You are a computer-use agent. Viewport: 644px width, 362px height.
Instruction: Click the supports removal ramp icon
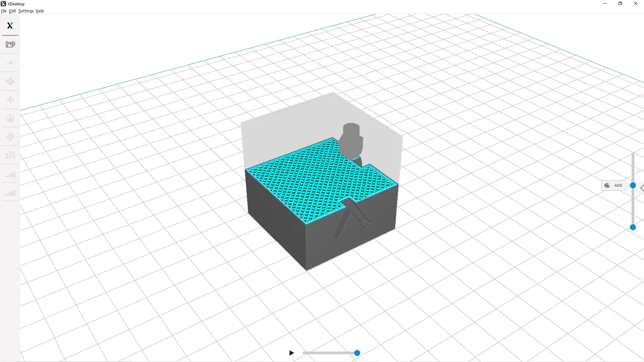pos(10,175)
